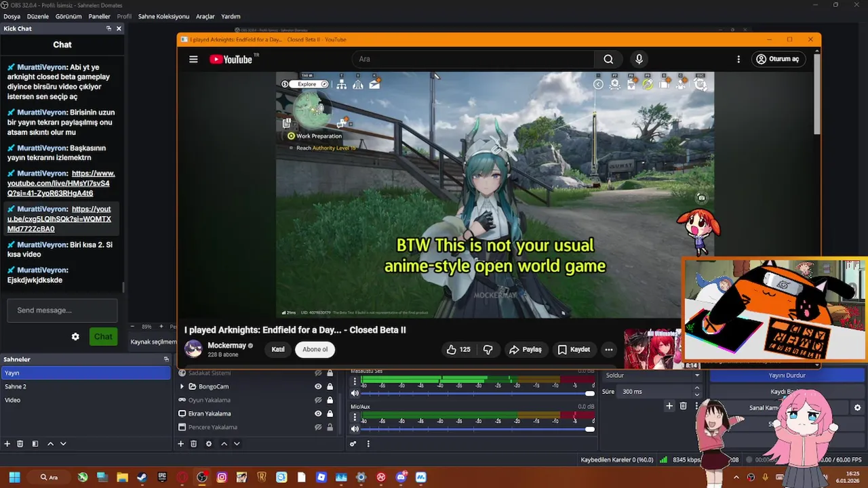Open the Sahne Koleksiyonu menu
The height and width of the screenshot is (488, 868).
pyautogui.click(x=163, y=16)
